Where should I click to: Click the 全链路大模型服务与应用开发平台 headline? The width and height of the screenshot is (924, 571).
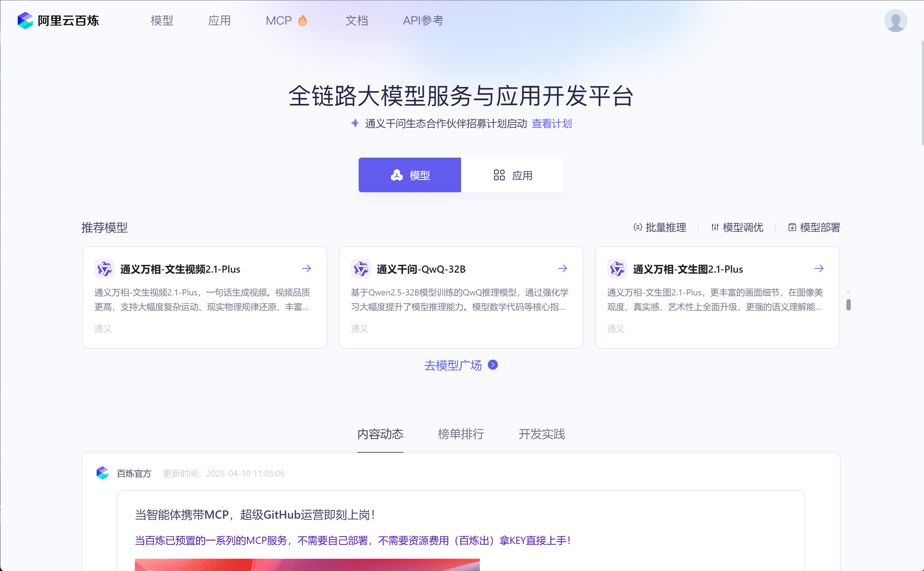click(x=461, y=96)
